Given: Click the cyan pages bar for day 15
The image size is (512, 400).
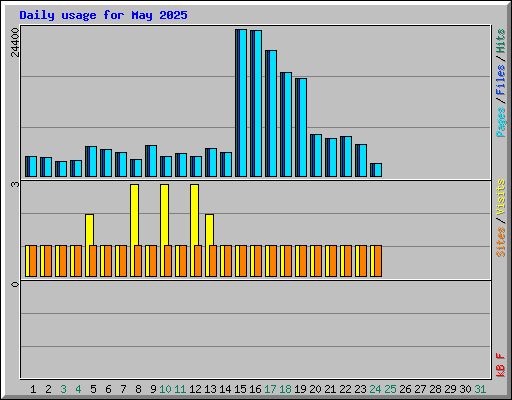Looking at the screenshot, I should [243, 103].
